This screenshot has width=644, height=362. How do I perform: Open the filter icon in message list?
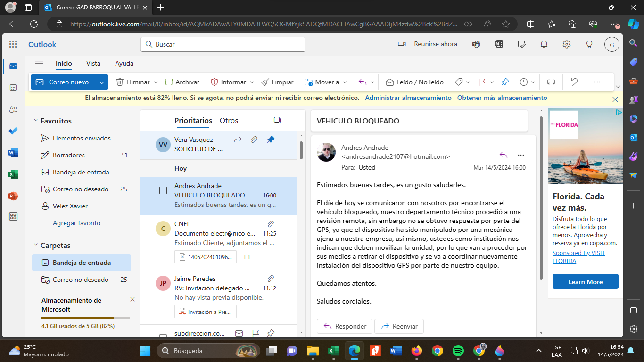pos(292,120)
